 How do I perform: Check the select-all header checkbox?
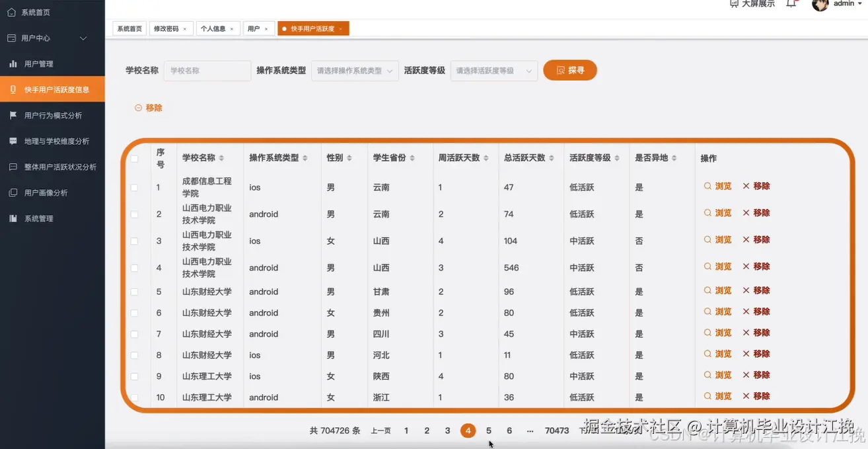pyautogui.click(x=135, y=159)
